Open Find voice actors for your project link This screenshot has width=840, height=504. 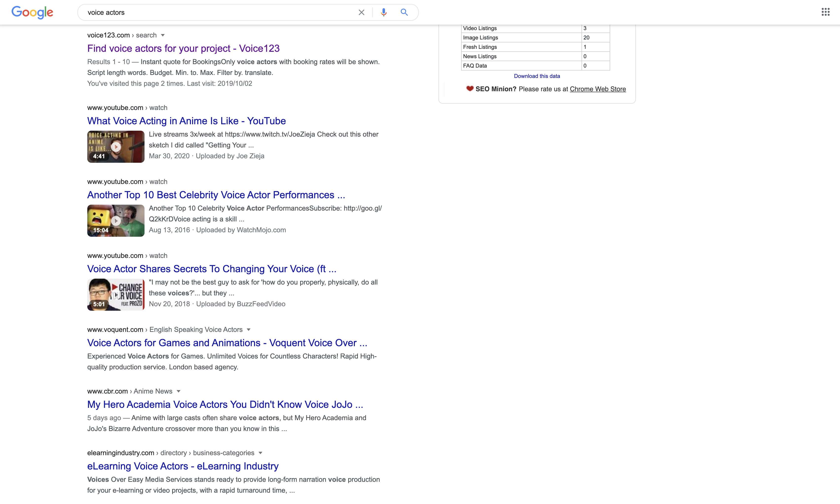pos(183,49)
